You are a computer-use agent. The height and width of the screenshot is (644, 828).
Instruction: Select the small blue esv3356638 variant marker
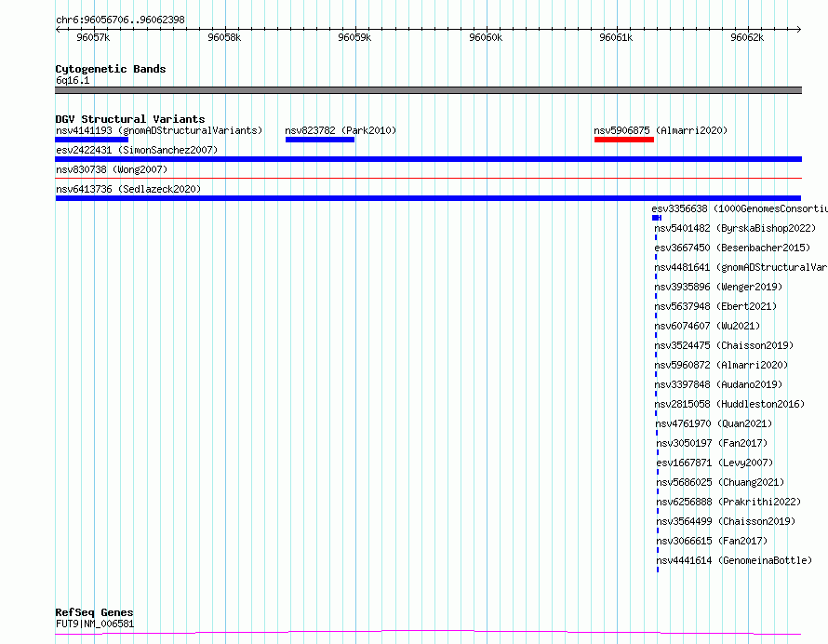pos(657,218)
